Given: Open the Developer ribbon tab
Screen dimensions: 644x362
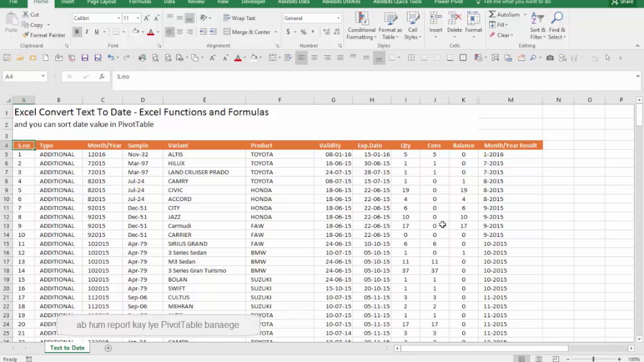Looking at the screenshot, I should click(x=253, y=2).
